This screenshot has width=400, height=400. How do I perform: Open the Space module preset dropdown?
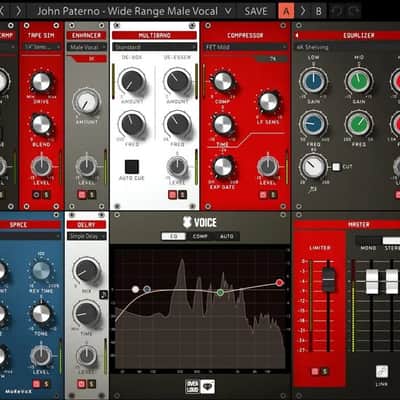click(30, 236)
